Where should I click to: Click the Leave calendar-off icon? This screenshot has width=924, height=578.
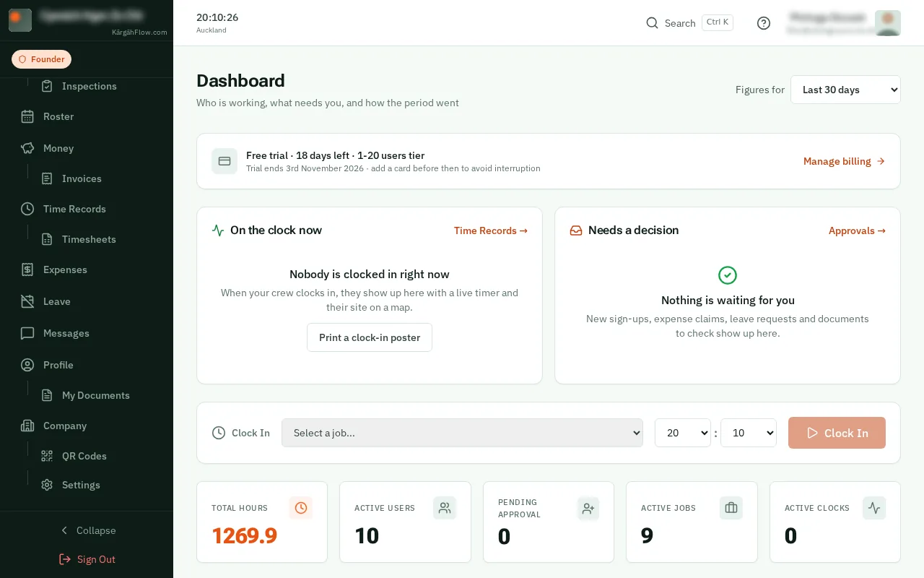pos(27,301)
